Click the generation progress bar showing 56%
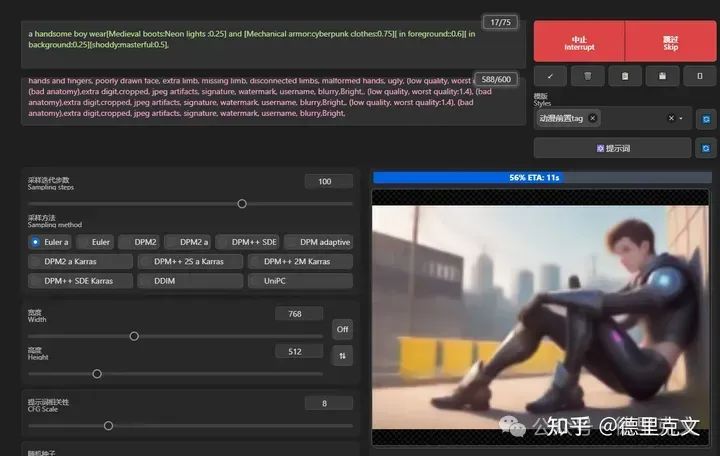Viewport: 720px width, 456px height. coord(542,177)
